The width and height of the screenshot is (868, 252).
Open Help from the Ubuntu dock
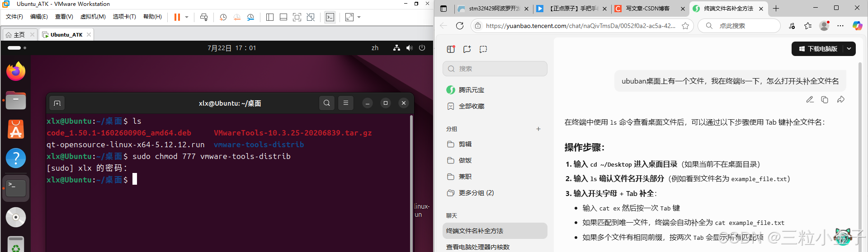pyautogui.click(x=16, y=158)
